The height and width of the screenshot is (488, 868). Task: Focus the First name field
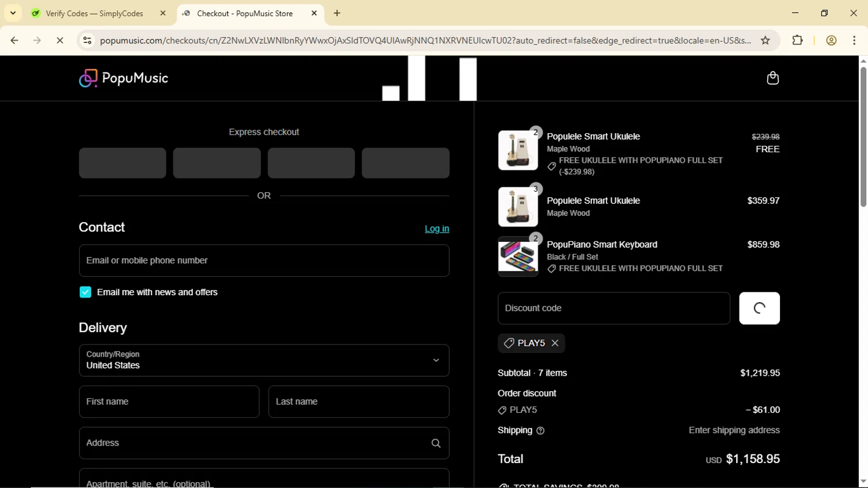[169, 402]
